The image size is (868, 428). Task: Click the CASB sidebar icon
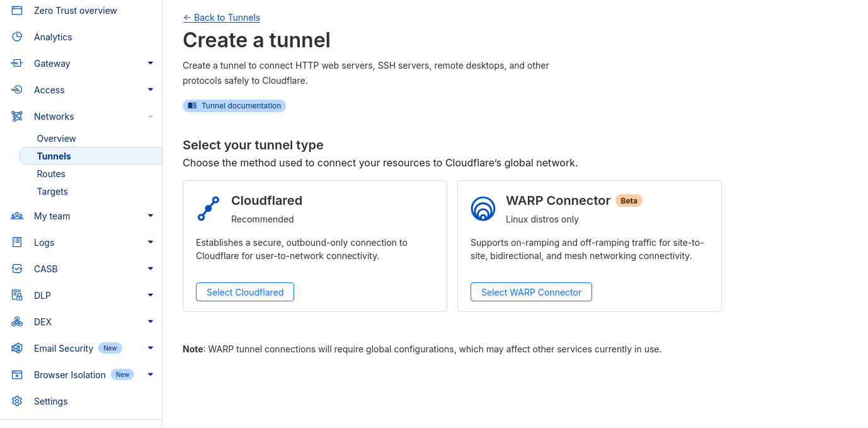tap(17, 269)
